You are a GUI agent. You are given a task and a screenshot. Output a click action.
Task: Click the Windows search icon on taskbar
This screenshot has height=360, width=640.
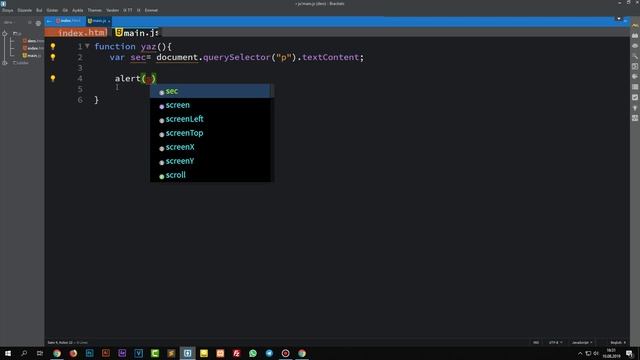24,353
